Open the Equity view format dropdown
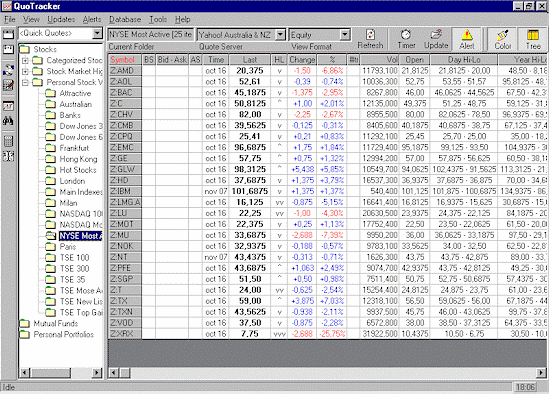The image size is (550, 394). pos(345,34)
